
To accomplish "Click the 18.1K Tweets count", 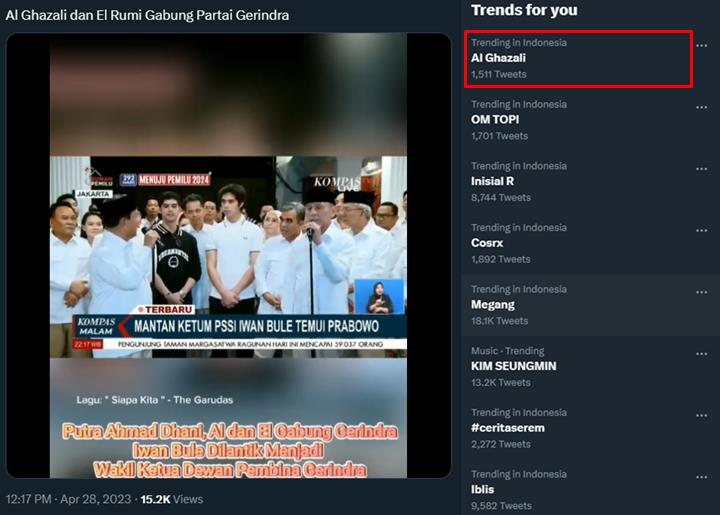I will 500,321.
